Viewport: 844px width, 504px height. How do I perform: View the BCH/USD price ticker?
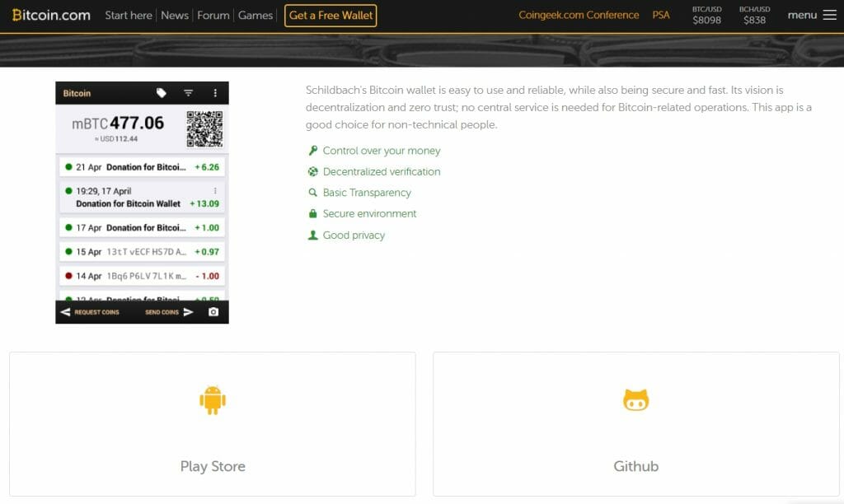755,16
